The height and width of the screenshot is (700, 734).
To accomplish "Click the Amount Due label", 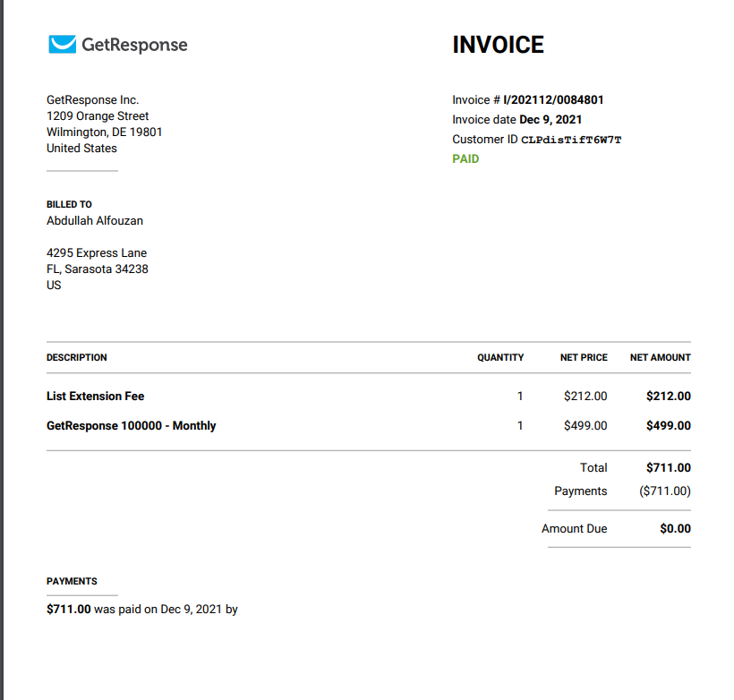I will coord(575,529).
